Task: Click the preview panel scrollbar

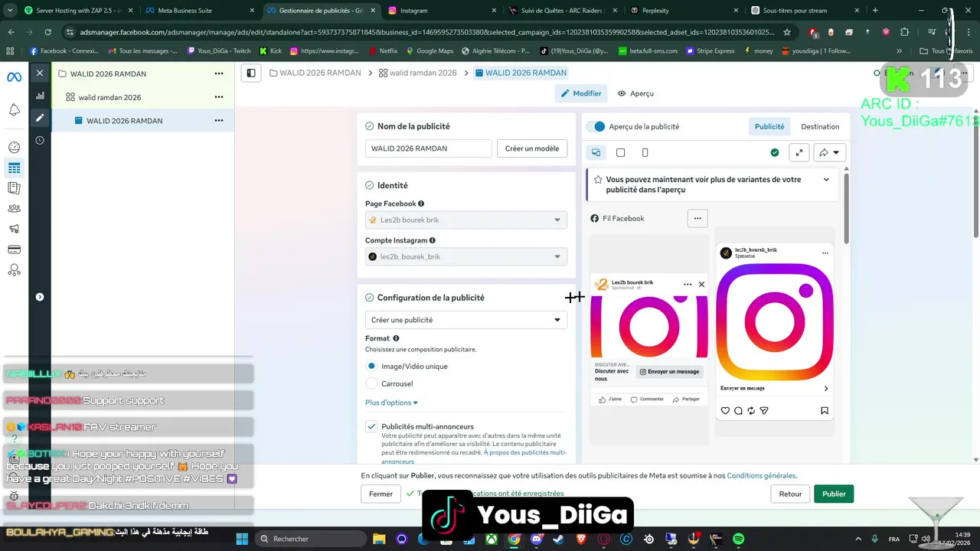Action: click(x=846, y=210)
